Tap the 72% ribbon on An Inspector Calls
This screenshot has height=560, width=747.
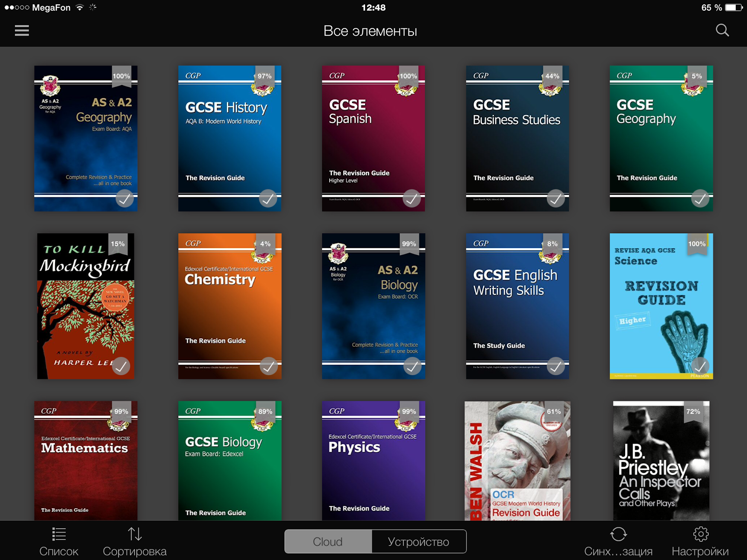click(x=693, y=412)
